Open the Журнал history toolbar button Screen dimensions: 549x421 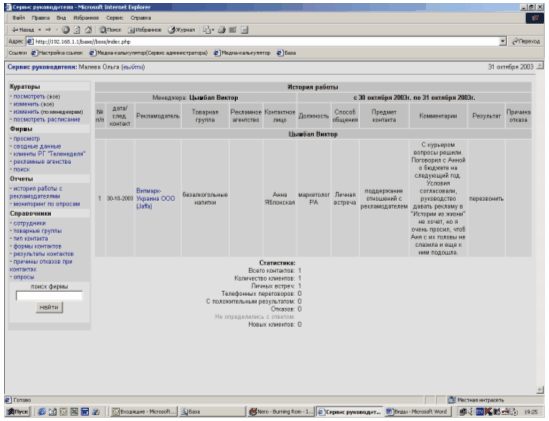(x=181, y=30)
